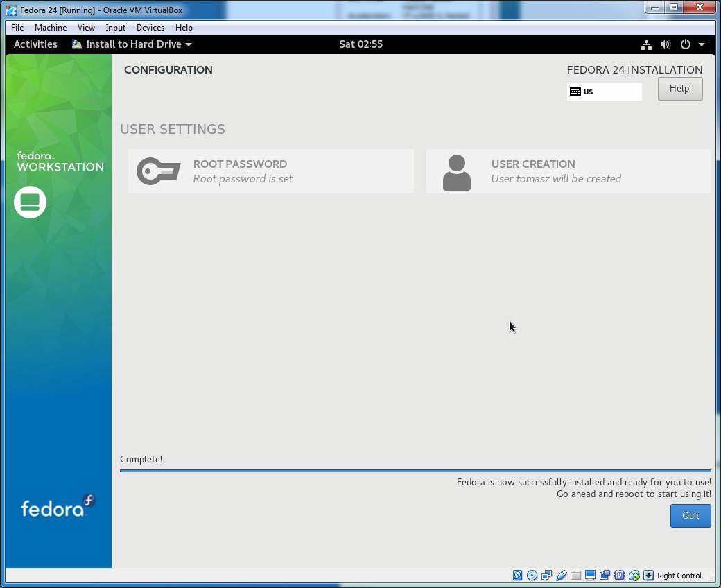Click 'User tomasz will be created' text

click(556, 179)
